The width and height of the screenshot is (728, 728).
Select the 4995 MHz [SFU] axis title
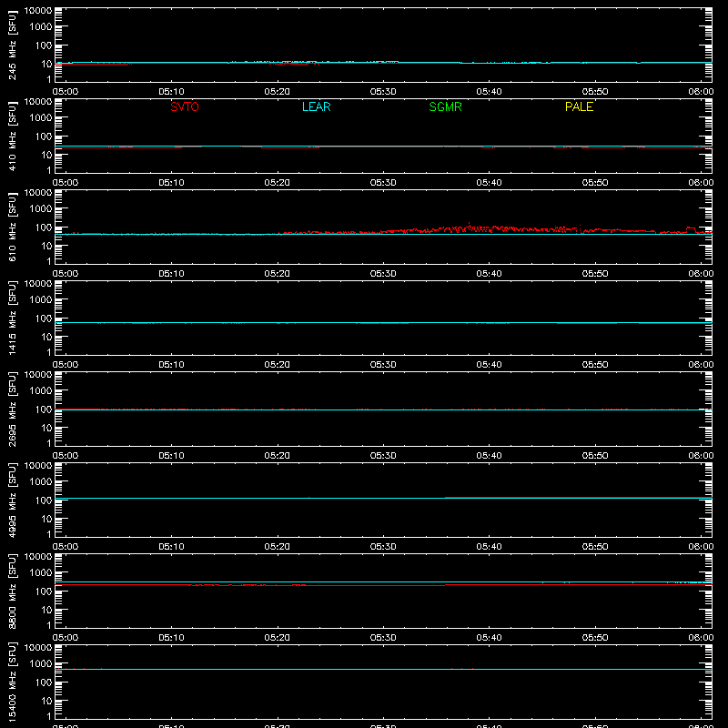[12, 500]
